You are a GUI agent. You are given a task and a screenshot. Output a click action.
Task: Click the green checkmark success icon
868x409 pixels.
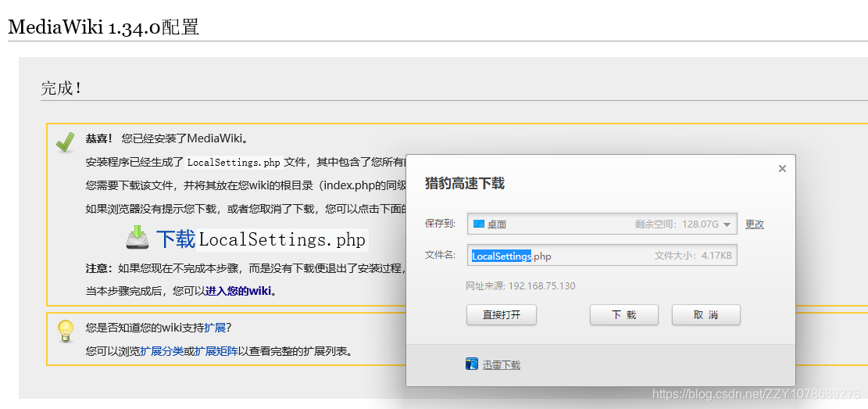(x=66, y=142)
